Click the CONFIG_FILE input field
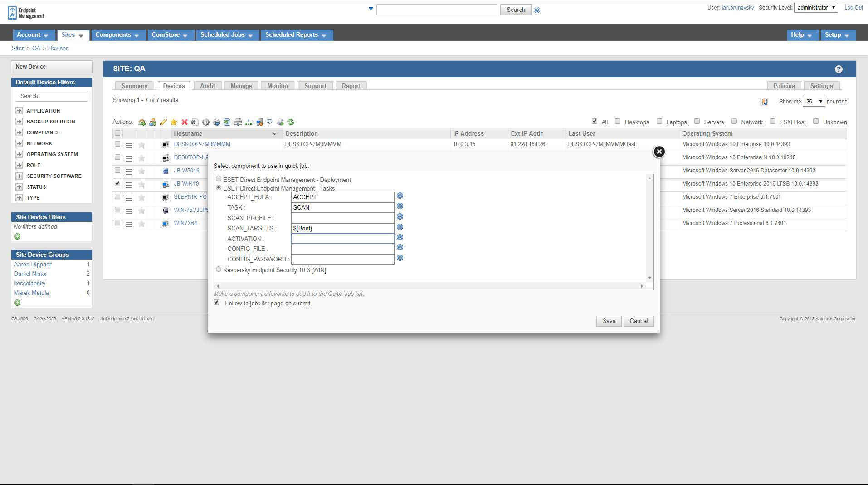 [x=342, y=249]
